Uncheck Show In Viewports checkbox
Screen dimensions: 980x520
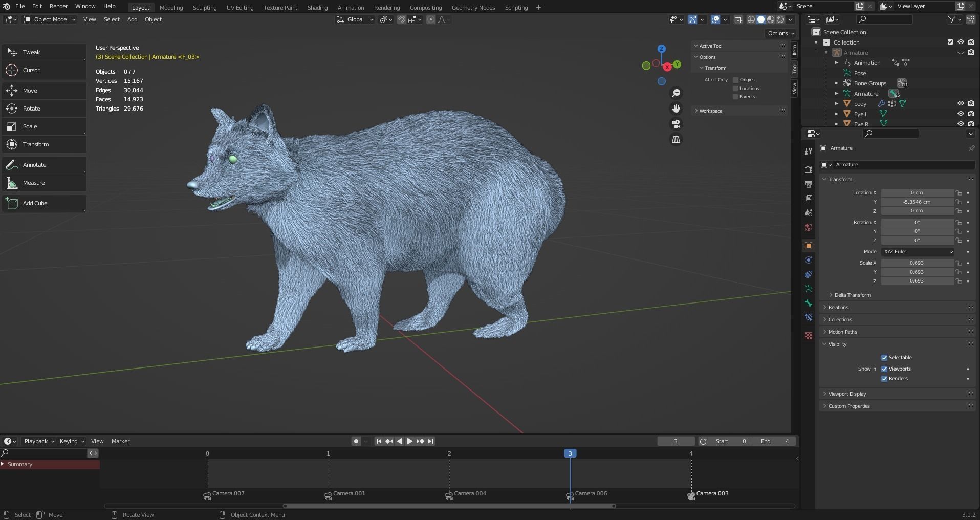(x=884, y=369)
